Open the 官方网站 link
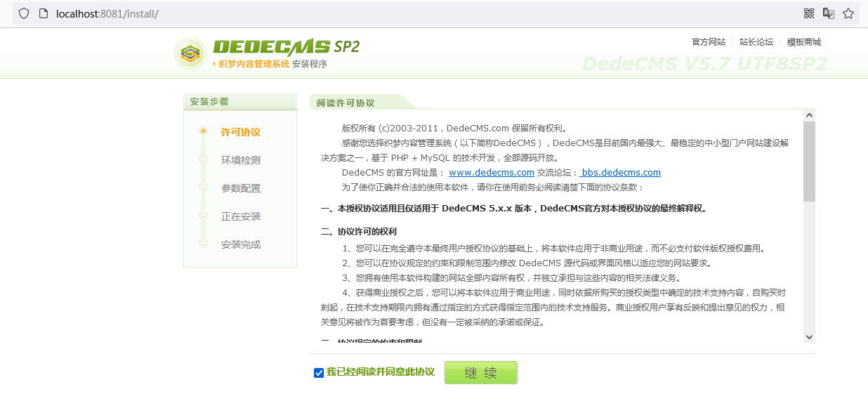 [x=709, y=42]
